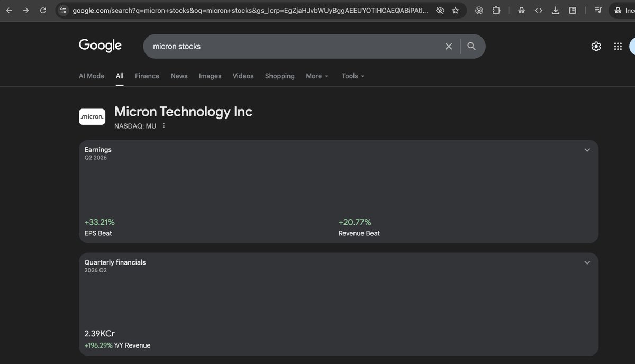Image resolution: width=635 pixels, height=364 pixels.
Task: Open the three-dot menu beside NASDAQ: MU
Action: tap(164, 126)
